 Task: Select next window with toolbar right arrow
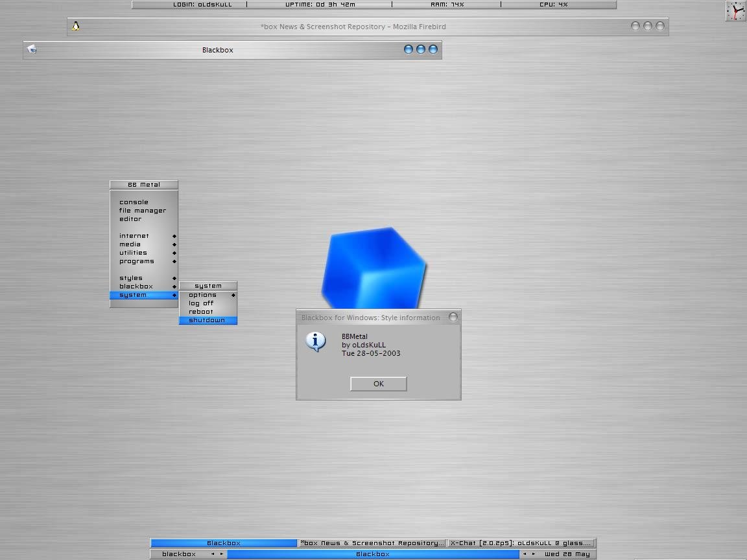click(x=534, y=554)
